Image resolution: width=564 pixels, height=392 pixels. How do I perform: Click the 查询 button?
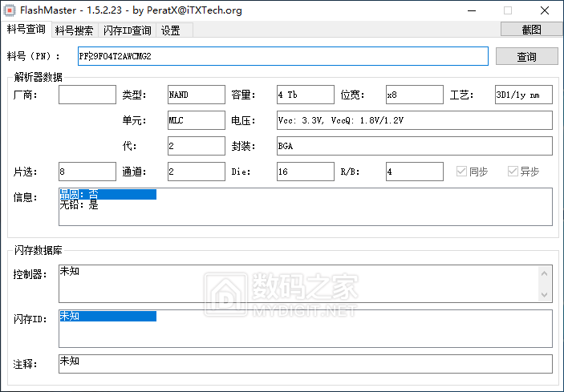coord(526,57)
